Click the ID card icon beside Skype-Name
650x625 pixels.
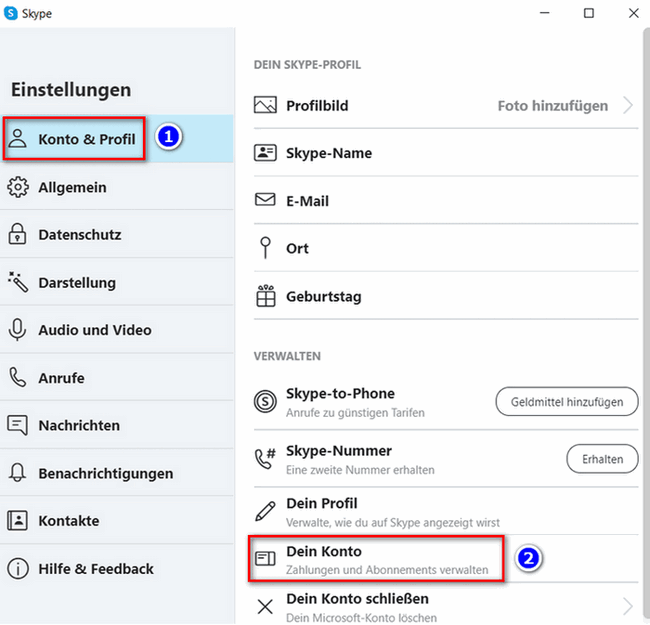(x=265, y=153)
